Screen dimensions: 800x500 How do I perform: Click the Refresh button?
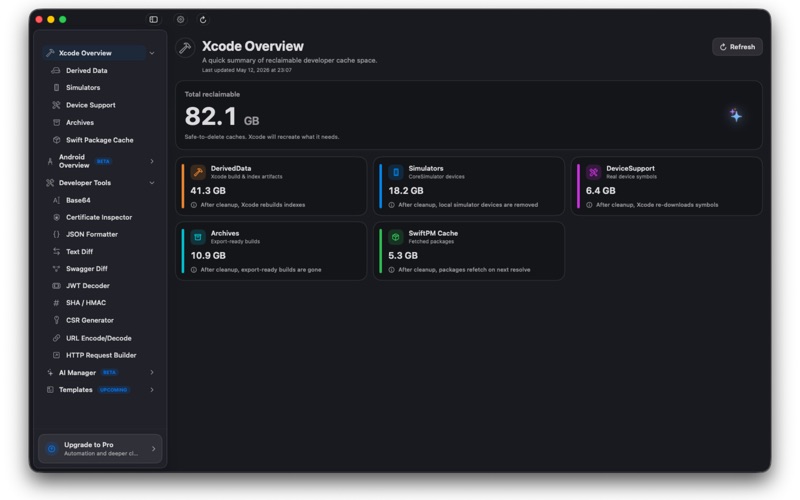coord(737,47)
